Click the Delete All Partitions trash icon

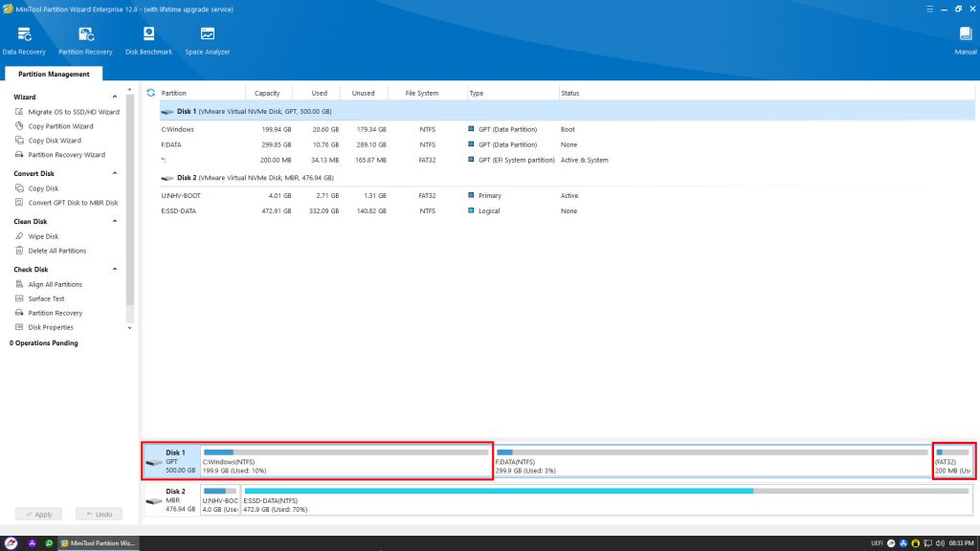click(x=19, y=251)
